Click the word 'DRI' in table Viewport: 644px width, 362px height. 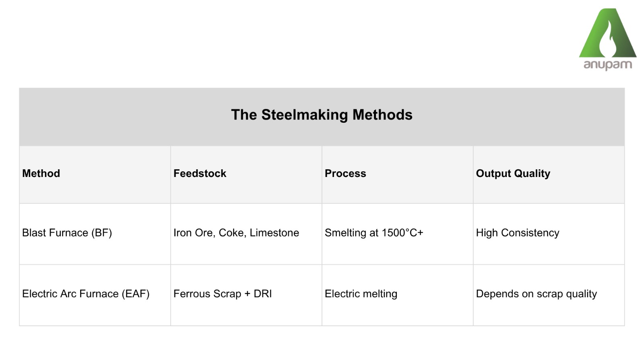262,294
